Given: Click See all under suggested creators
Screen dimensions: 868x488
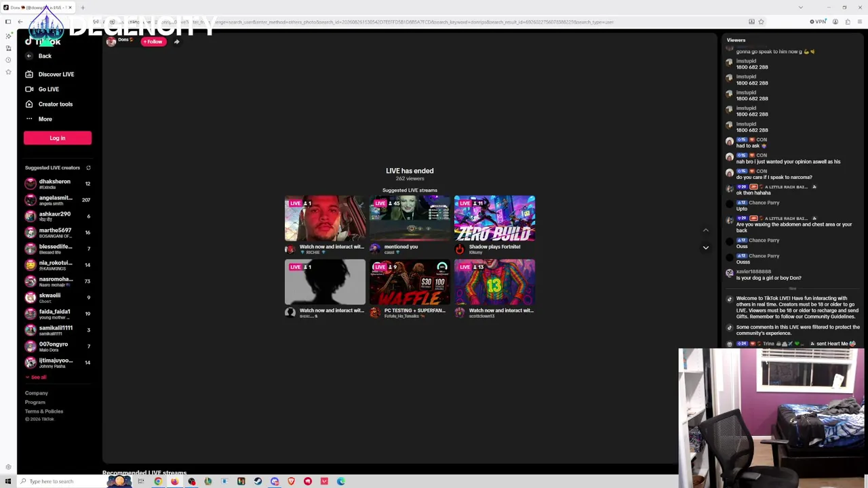Looking at the screenshot, I should click(x=37, y=378).
